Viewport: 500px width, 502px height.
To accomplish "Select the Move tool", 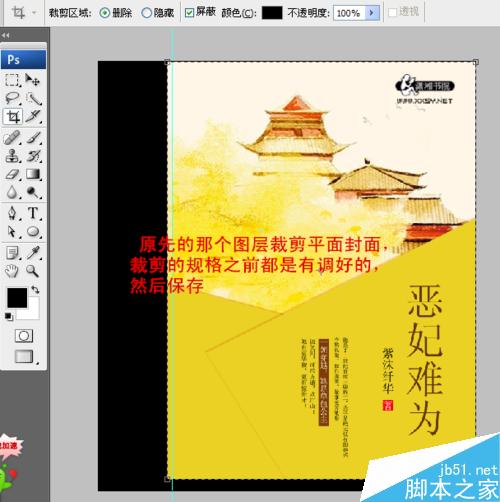I will tap(33, 80).
